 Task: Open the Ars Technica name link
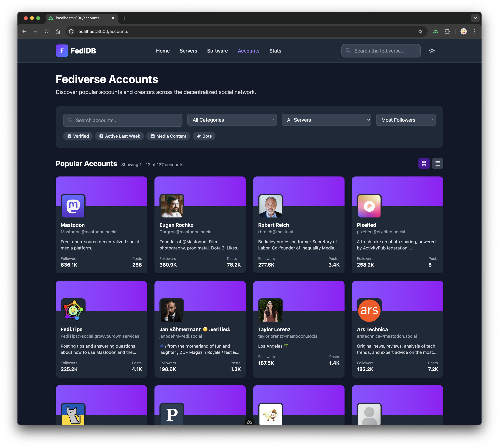point(372,329)
